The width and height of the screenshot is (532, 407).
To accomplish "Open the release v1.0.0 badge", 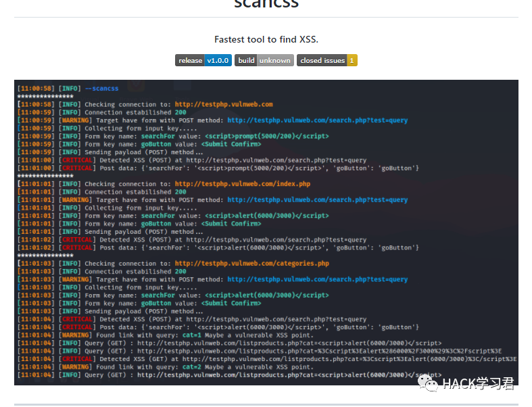I will tap(203, 60).
